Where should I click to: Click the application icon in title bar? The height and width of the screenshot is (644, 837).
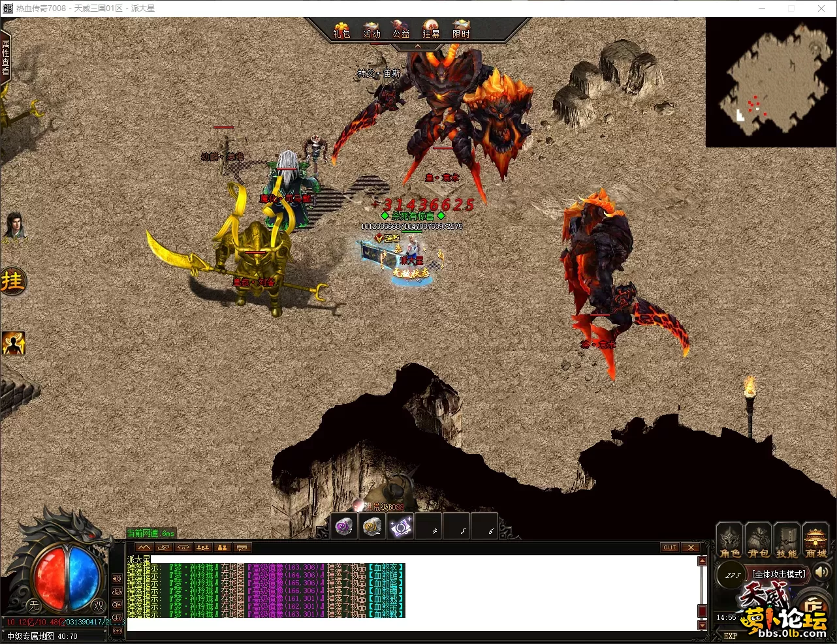[7, 8]
